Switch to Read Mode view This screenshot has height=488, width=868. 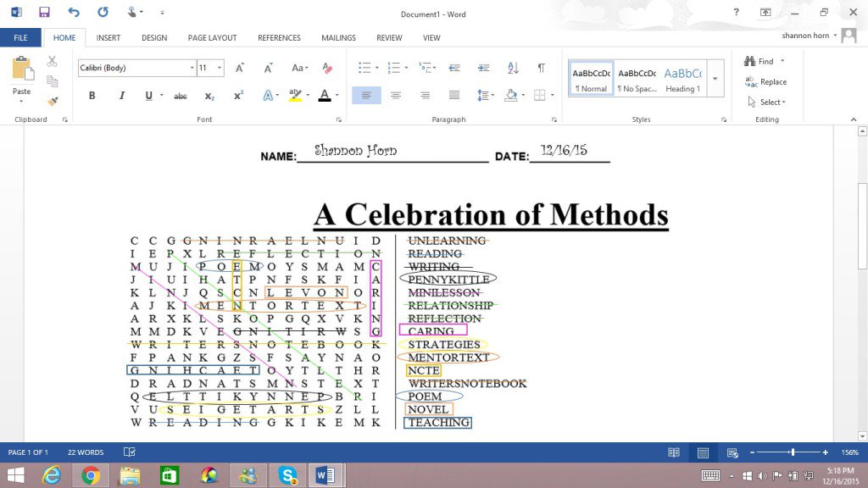coord(674,452)
